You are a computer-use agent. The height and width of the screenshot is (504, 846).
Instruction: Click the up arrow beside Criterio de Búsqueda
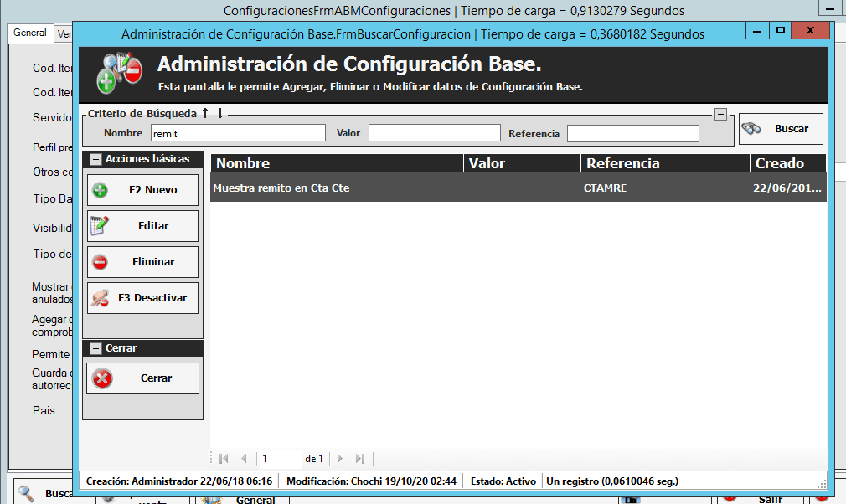click(205, 113)
